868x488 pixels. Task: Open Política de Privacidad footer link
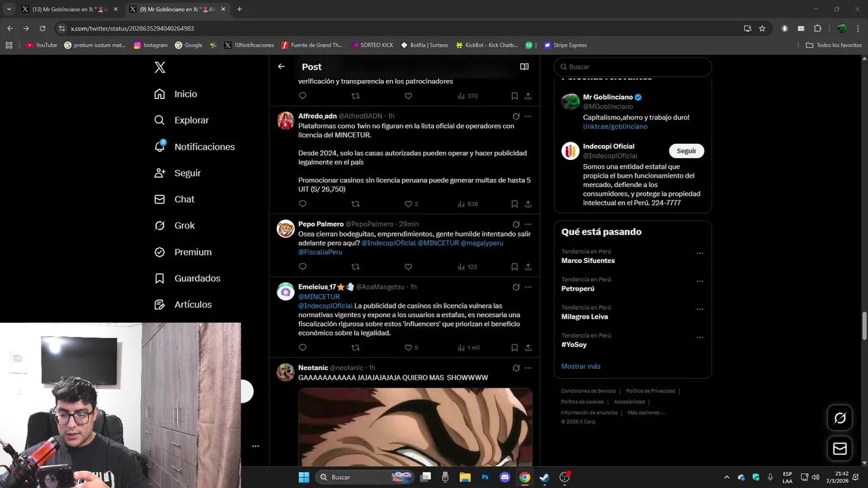[x=650, y=391]
